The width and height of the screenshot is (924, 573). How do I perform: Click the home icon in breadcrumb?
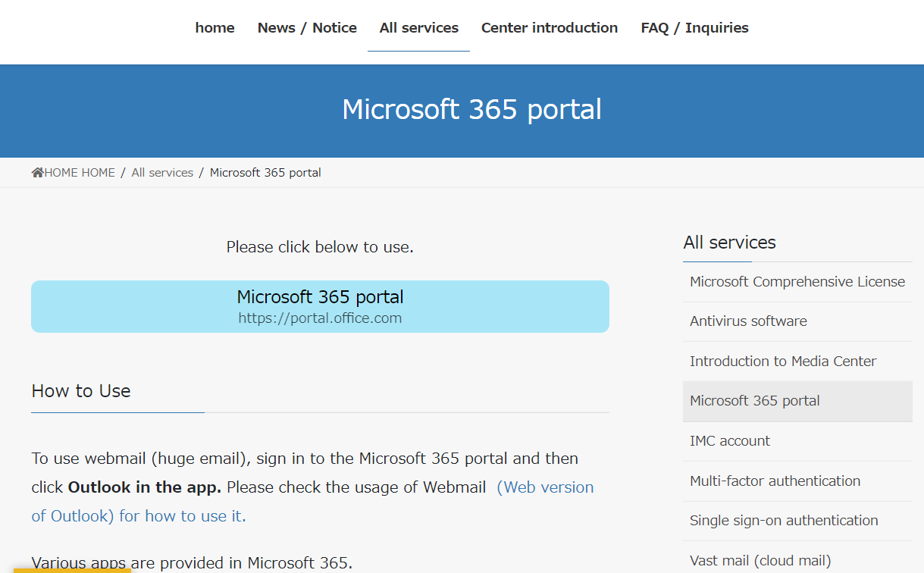click(x=37, y=173)
